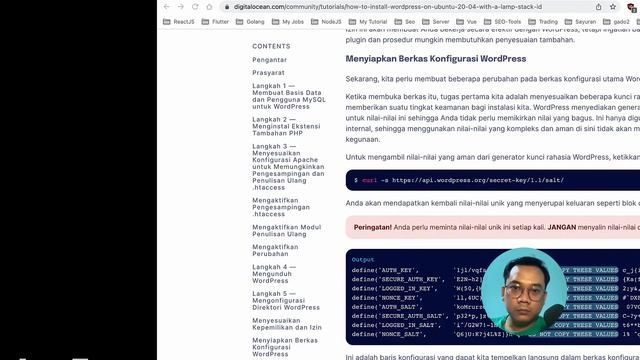The height and width of the screenshot is (360, 640).
Task: Open Mengaktifkan Modul Penulisan Ulang contents link
Action: coord(287,231)
